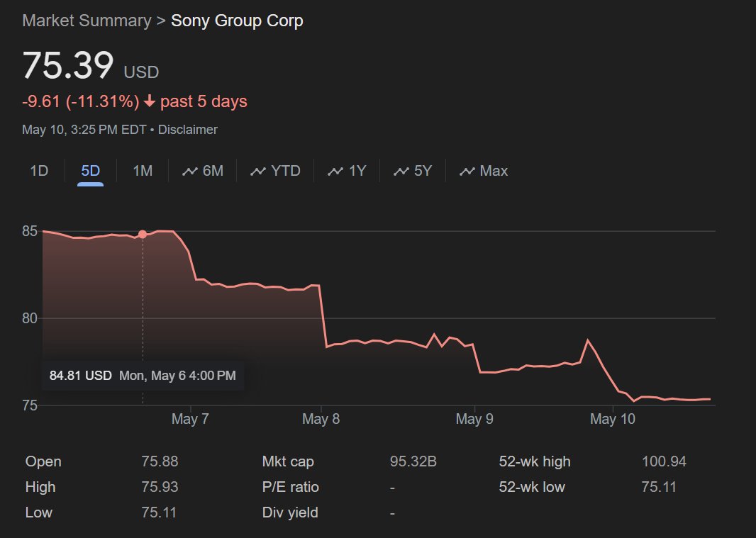The width and height of the screenshot is (756, 538).
Task: Click the May 9 axis label
Action: click(474, 419)
